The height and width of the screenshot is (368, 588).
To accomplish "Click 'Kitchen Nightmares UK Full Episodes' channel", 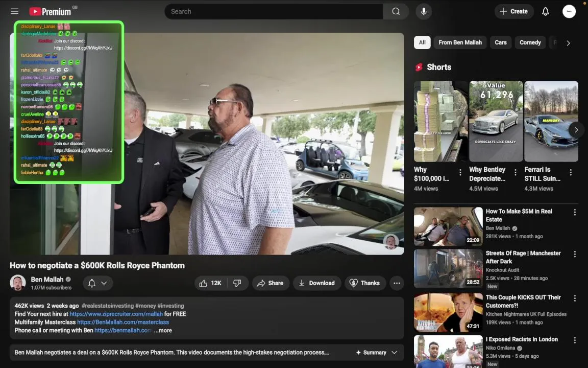I will pos(526,314).
